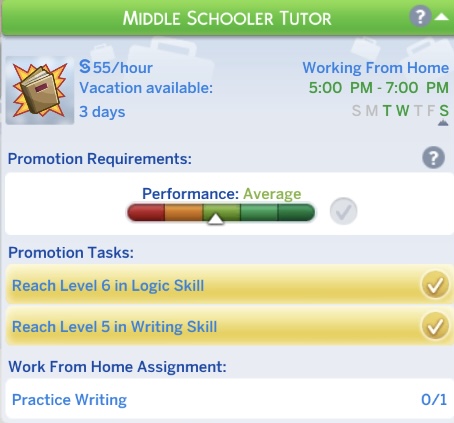Click the darkest green performance segment
454x423 pixels.
coord(296,212)
